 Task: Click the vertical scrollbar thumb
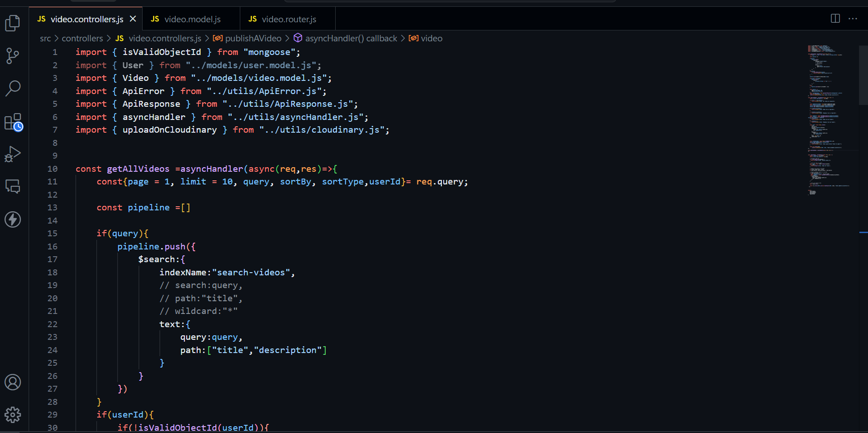coord(863,75)
